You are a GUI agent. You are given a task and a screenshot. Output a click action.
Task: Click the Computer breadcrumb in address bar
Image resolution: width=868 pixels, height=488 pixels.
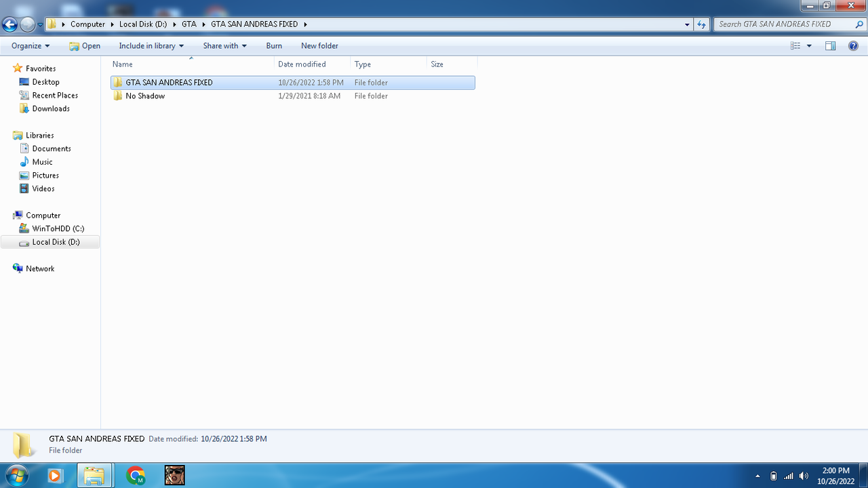[x=87, y=24]
